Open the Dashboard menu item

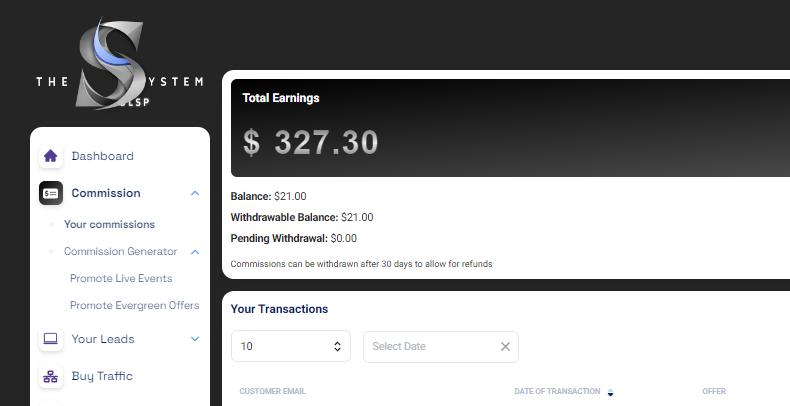(x=102, y=156)
